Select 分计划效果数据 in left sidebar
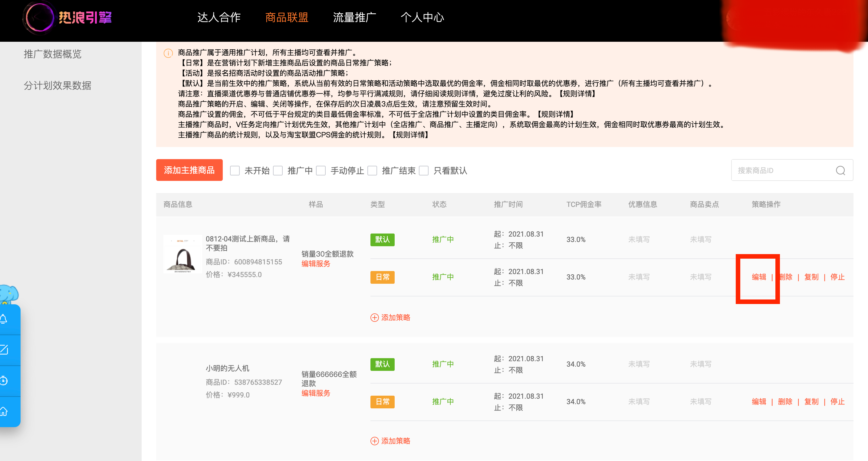868x461 pixels. tap(57, 86)
